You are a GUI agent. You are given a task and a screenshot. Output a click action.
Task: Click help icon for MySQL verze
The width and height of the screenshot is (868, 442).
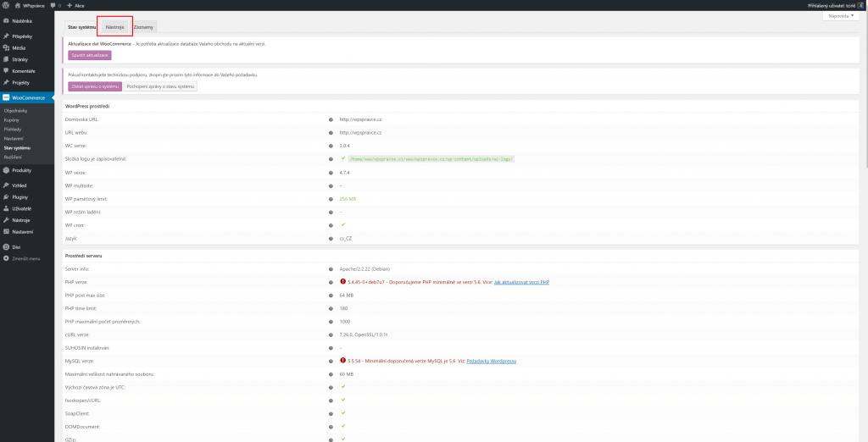(x=331, y=361)
